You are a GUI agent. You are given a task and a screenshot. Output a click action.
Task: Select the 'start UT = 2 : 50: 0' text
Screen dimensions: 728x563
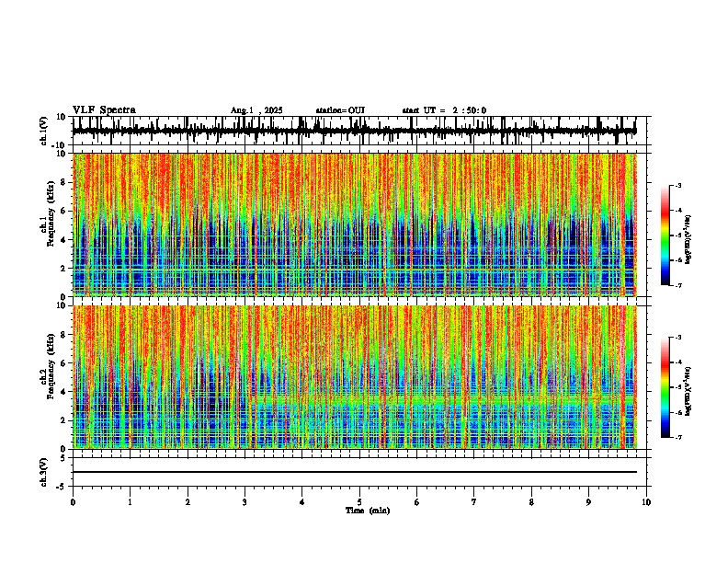coord(444,110)
